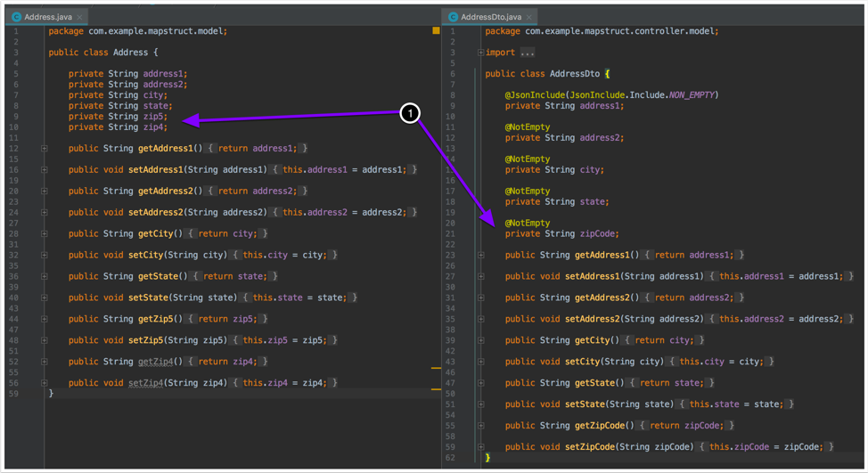Expand setZip4 fold in Address.java
The height and width of the screenshot is (473, 868).
pos(44,383)
